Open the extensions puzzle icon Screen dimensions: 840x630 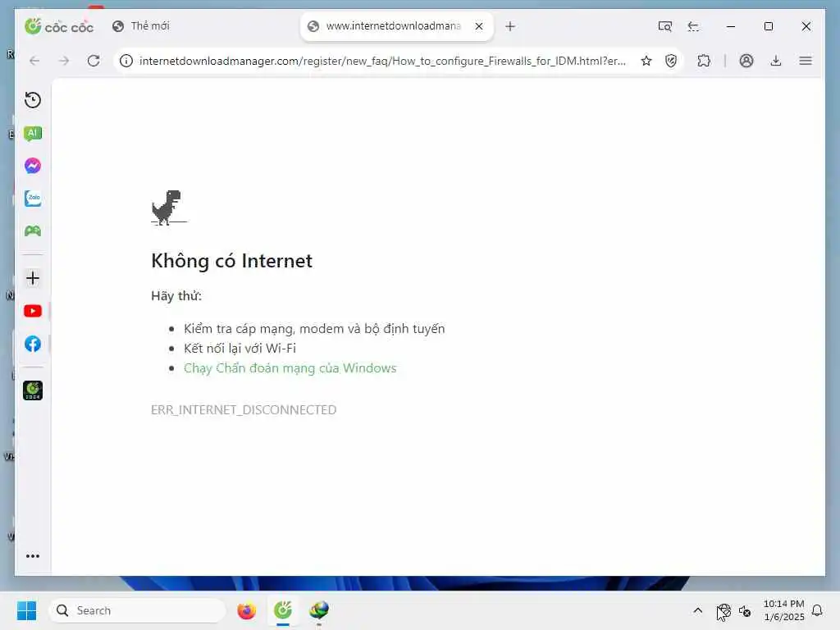[x=704, y=61]
